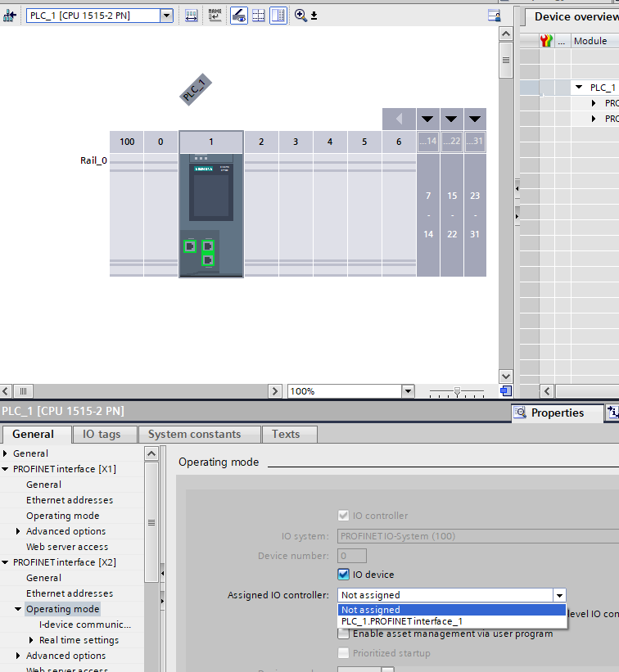The height and width of the screenshot is (672, 619).
Task: Click the network view icon beside device selector
Action: [10, 16]
